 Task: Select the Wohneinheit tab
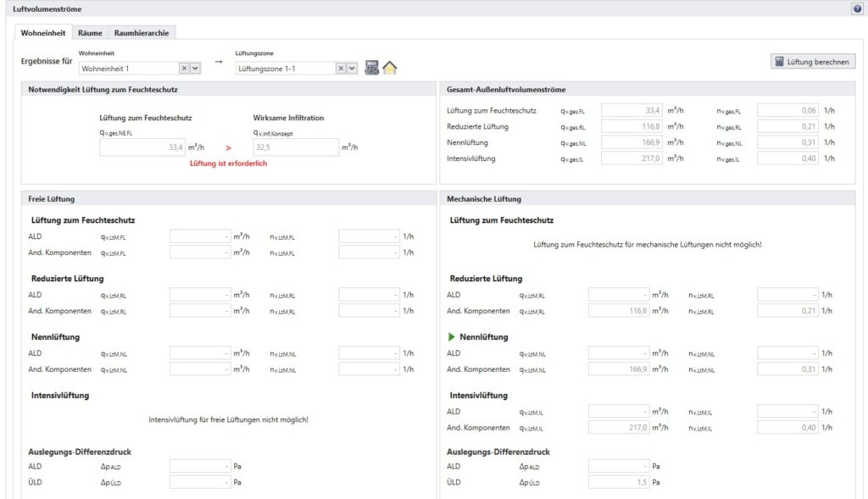[43, 33]
